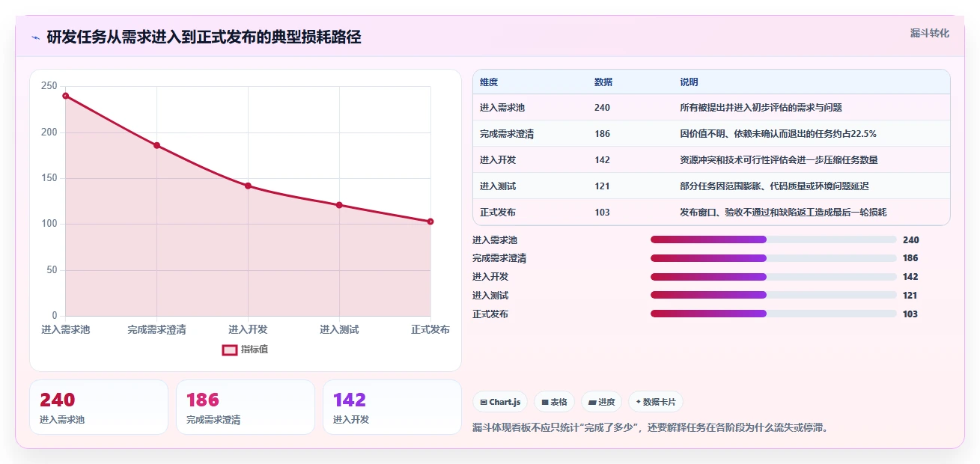This screenshot has height=464, width=980.
Task: Click the x-axis label 正式发布
Action: point(430,329)
